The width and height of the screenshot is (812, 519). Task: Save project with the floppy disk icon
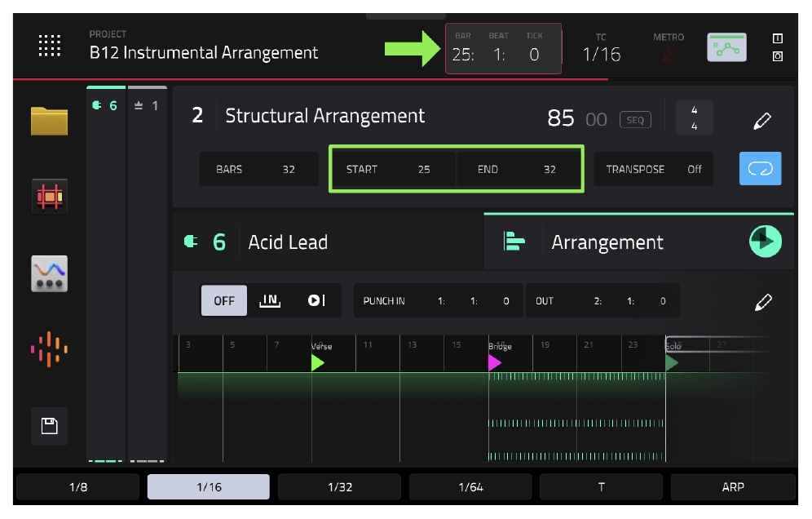49,426
